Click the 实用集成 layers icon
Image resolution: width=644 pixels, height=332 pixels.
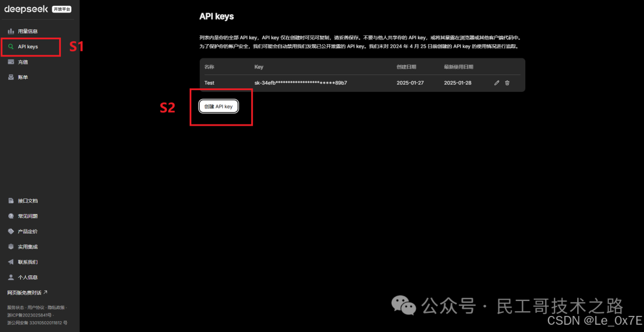coord(11,247)
